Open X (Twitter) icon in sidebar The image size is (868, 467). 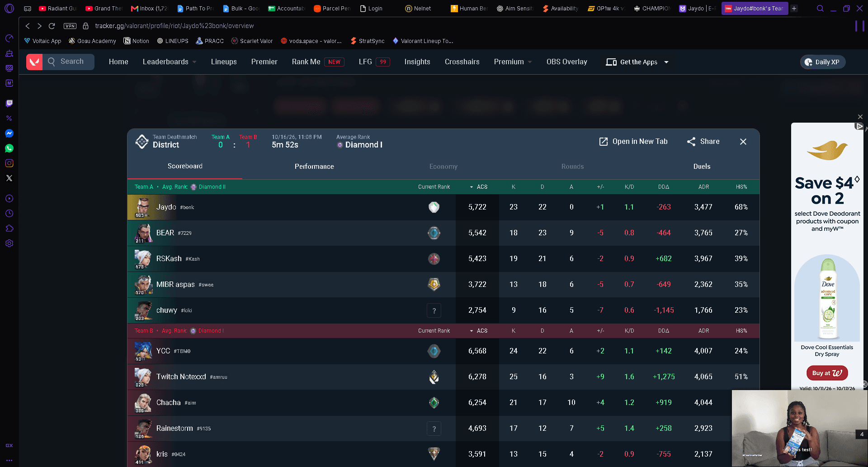(9, 178)
